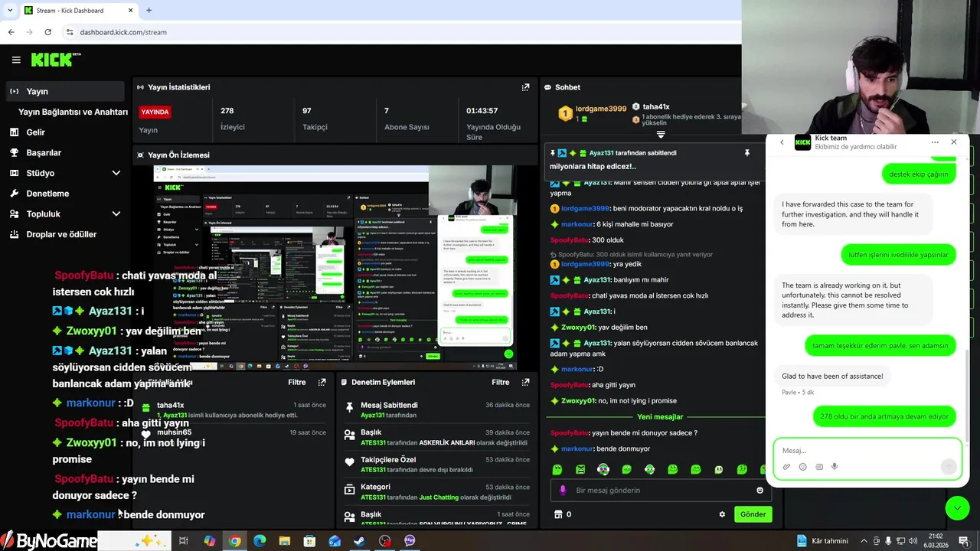Open File Explorer from the taskbar
The width and height of the screenshot is (980, 551).
click(x=284, y=541)
